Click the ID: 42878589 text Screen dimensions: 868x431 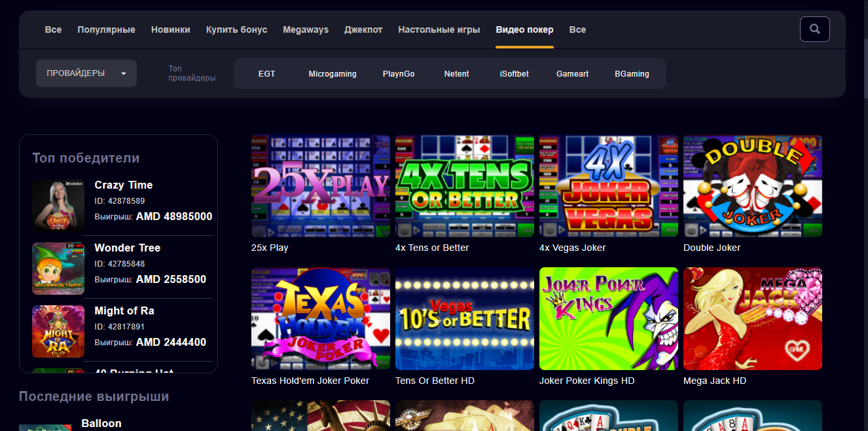(x=120, y=201)
